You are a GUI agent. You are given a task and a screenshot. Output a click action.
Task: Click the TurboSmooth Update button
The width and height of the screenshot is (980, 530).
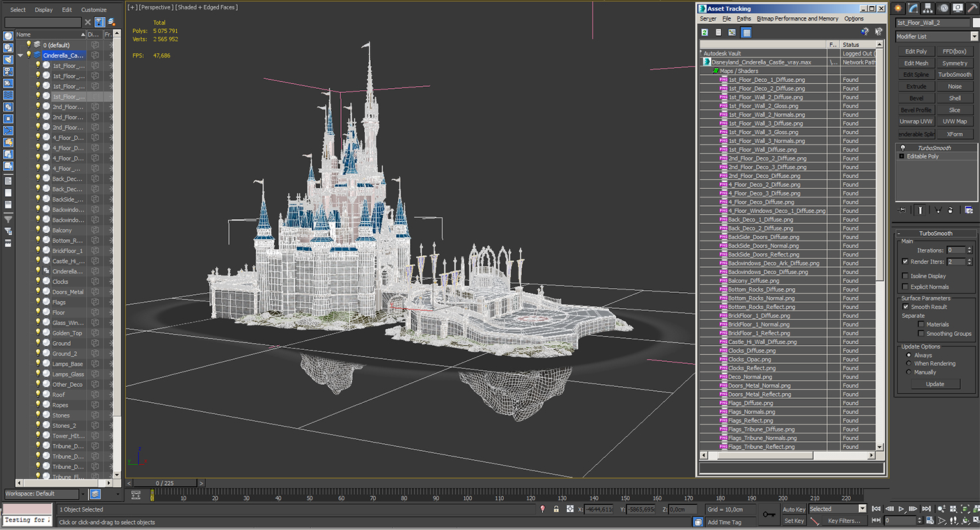[935, 384]
